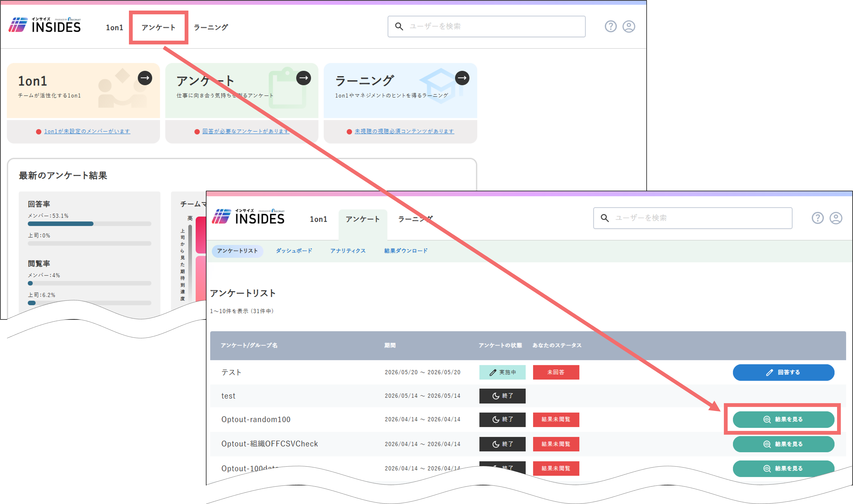Open the アンケート tab in the back window

[x=158, y=28]
